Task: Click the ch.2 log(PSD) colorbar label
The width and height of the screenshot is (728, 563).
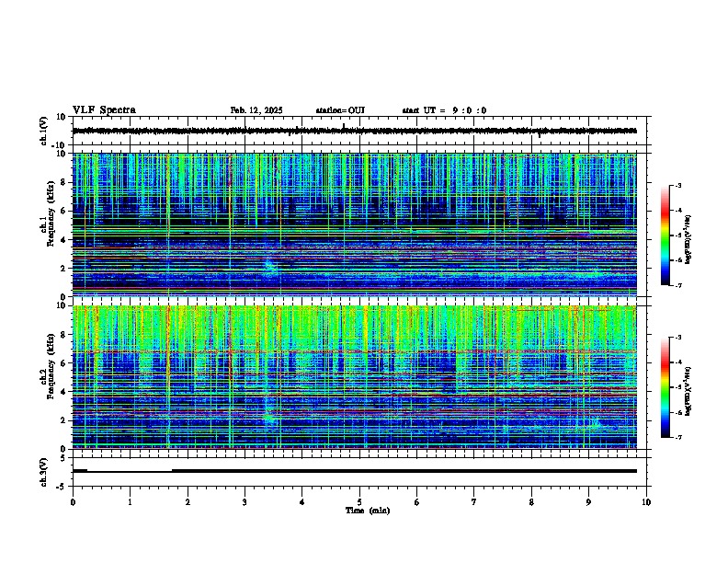Action: click(x=688, y=391)
